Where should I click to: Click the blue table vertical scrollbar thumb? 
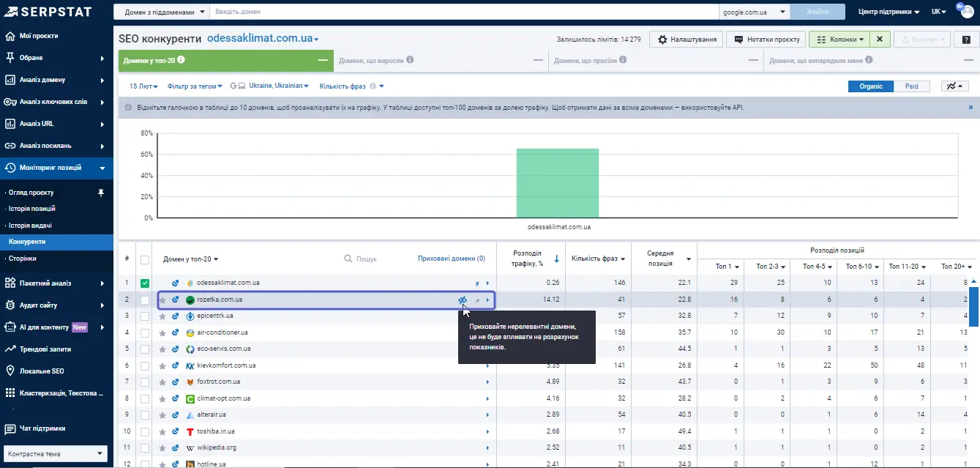point(974,306)
